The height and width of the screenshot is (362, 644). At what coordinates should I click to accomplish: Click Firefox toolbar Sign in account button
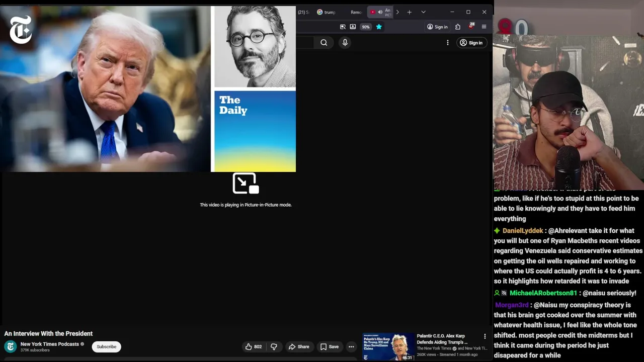click(438, 27)
